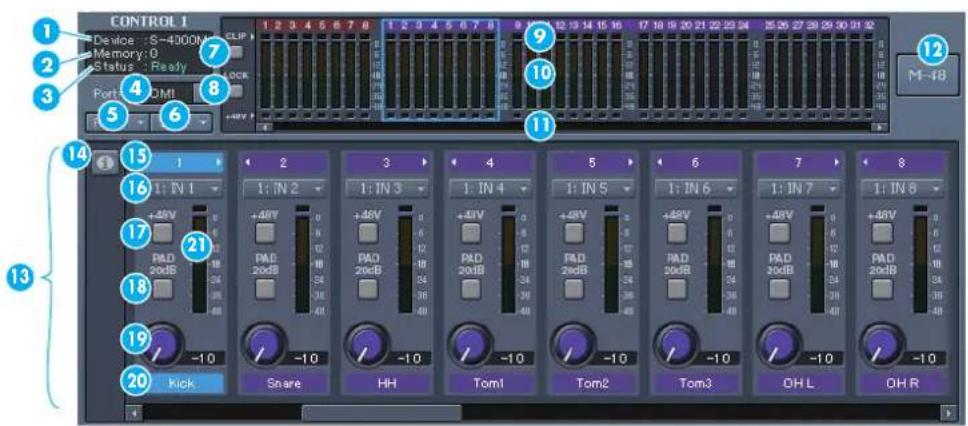Click the left arrow on channel 4 header
968x426 pixels.
[x=454, y=163]
